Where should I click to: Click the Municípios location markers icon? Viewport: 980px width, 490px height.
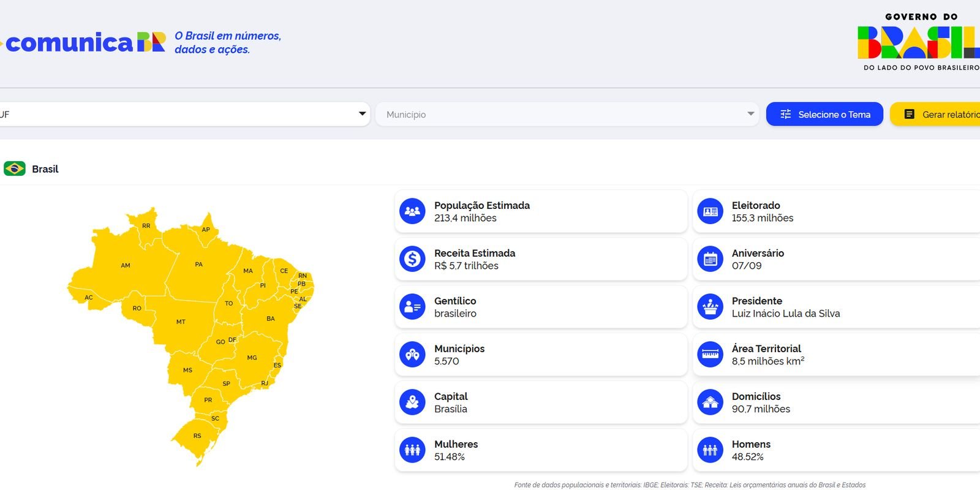pyautogui.click(x=412, y=355)
